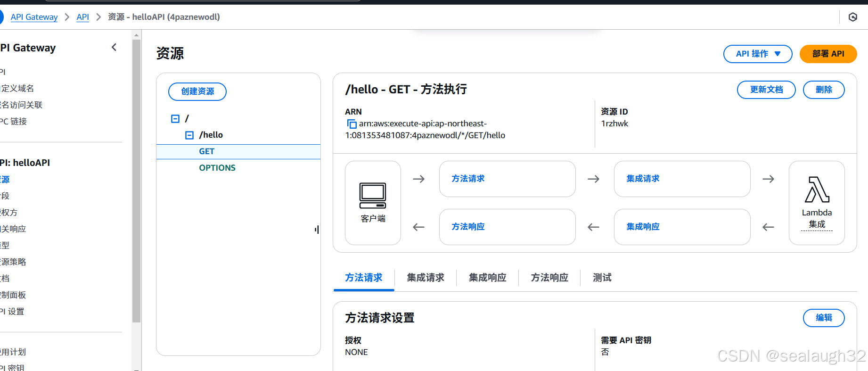Image resolution: width=868 pixels, height=371 pixels.
Task: Switch to the 方法响应 tab
Action: coord(549,278)
